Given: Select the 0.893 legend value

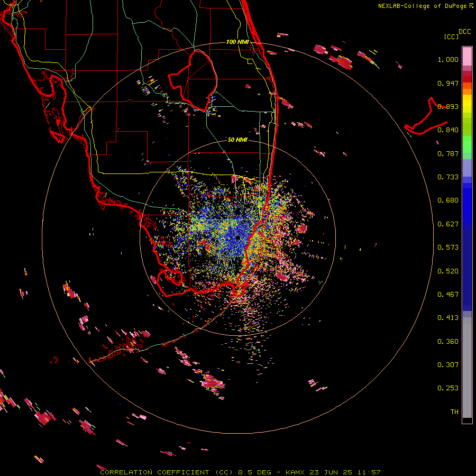Looking at the screenshot, I should (448, 106).
